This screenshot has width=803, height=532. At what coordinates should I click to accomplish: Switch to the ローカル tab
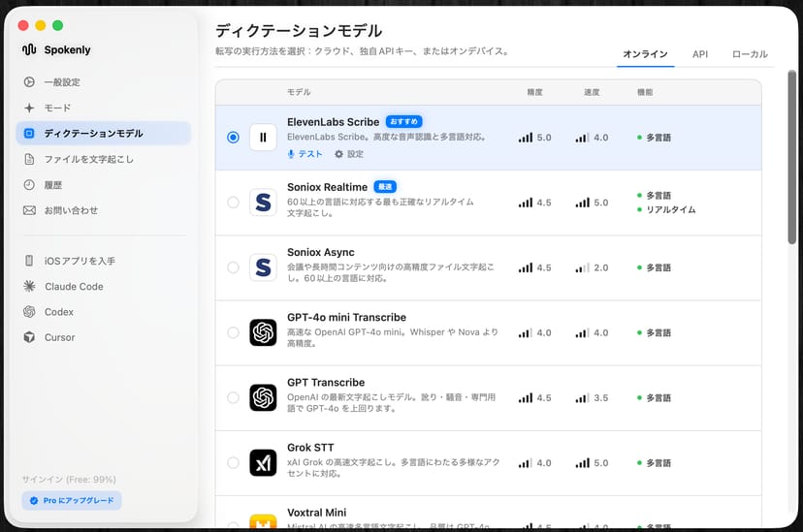(750, 53)
